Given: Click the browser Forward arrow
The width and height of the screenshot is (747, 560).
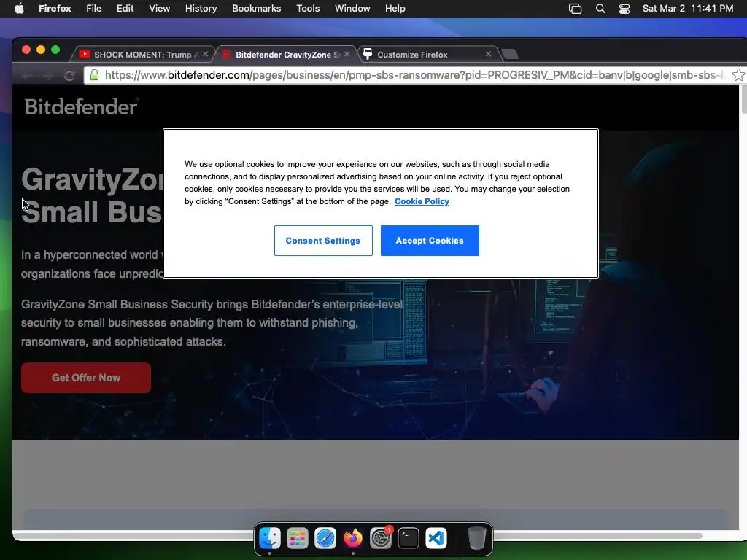Looking at the screenshot, I should click(48, 76).
